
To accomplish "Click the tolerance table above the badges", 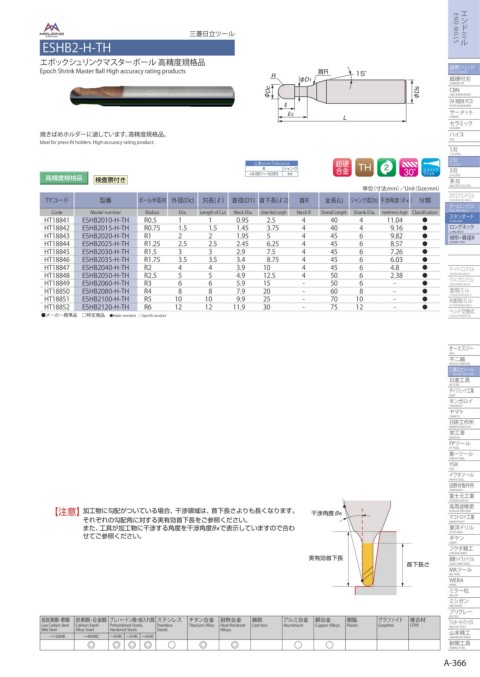I will [272, 168].
